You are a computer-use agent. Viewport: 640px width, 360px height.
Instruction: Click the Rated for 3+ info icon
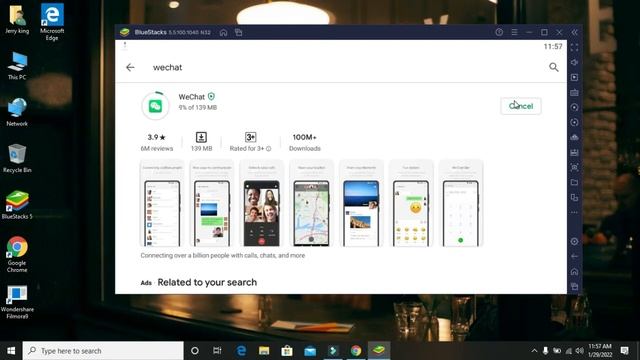pos(269,149)
